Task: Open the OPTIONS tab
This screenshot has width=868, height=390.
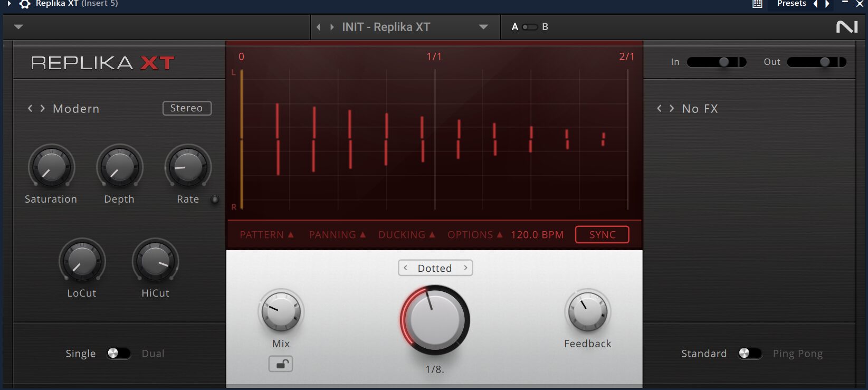Action: pos(475,235)
